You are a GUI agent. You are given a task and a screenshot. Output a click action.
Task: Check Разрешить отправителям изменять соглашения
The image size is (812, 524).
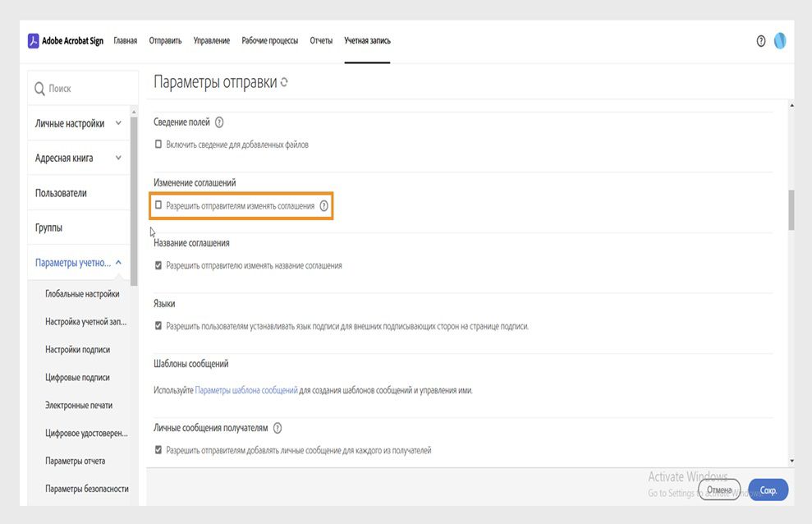click(158, 205)
